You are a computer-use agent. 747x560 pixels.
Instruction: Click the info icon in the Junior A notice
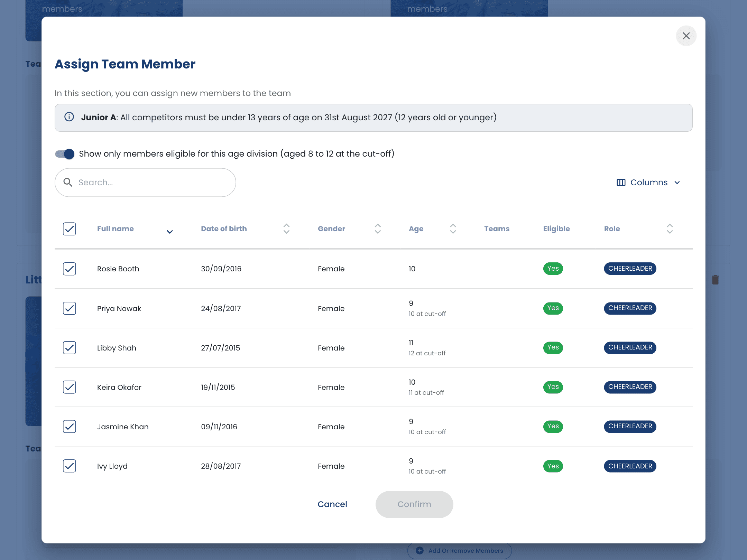(x=69, y=117)
